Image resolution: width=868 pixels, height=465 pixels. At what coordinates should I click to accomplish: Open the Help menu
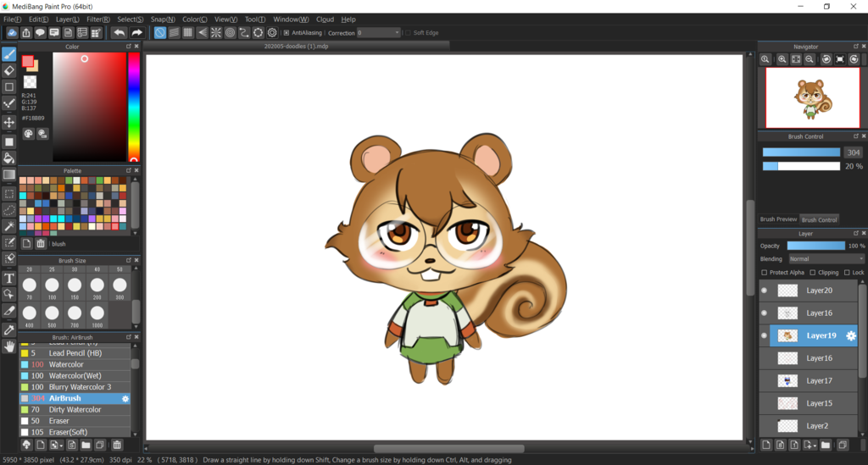348,19
